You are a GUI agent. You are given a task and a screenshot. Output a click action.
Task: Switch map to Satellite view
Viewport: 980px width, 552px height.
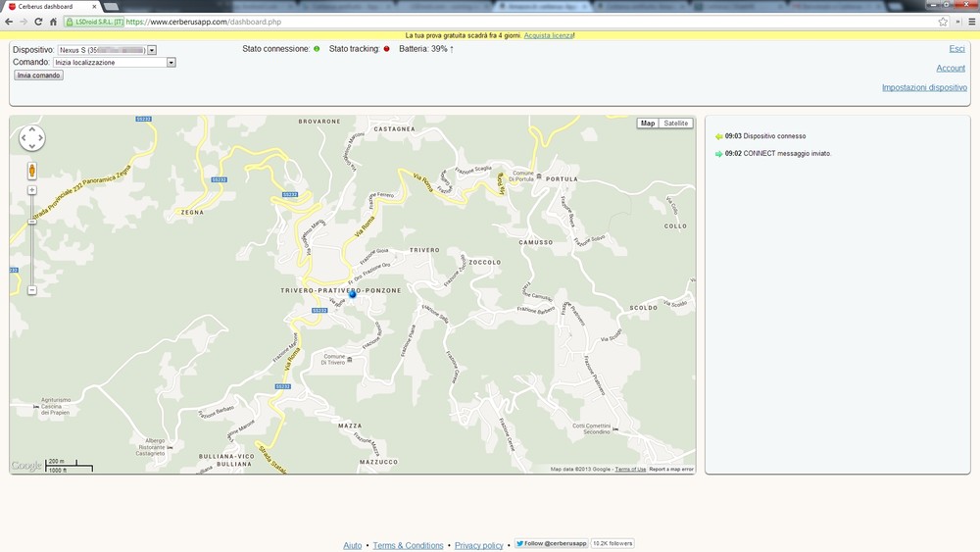[x=676, y=124]
